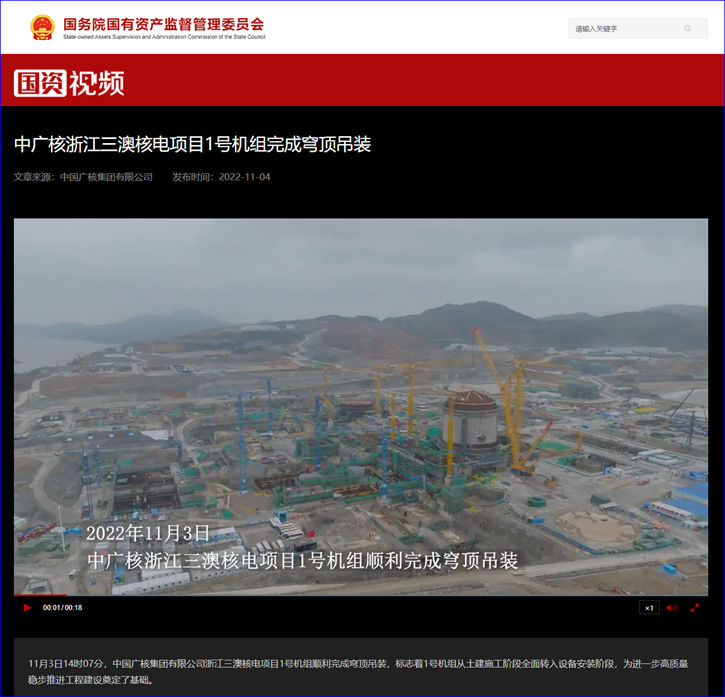
Task: Click the article title about 三澳核电项目
Action: point(192,144)
